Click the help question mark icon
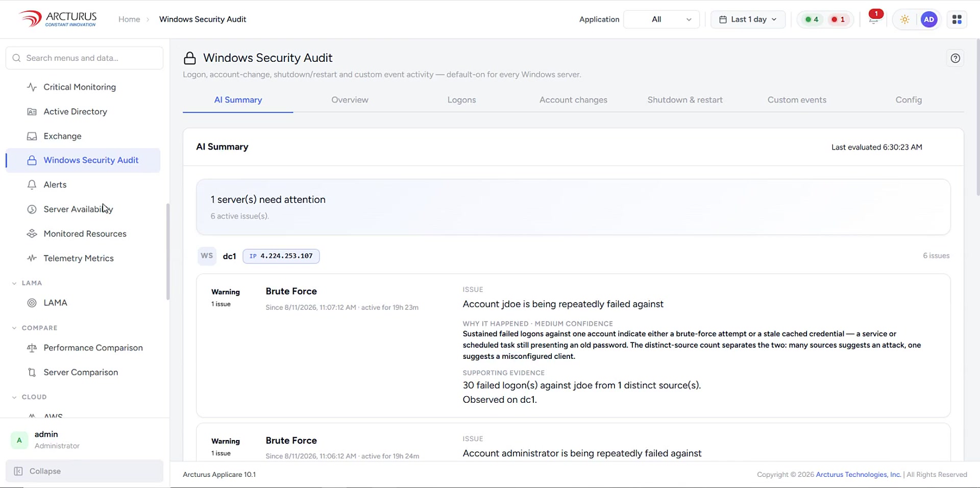This screenshot has width=980, height=488. [x=955, y=58]
